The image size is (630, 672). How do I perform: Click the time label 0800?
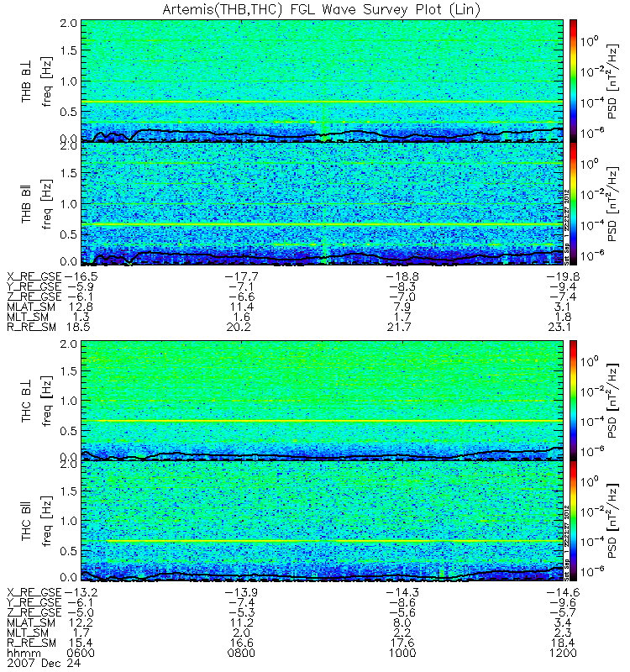(x=241, y=654)
